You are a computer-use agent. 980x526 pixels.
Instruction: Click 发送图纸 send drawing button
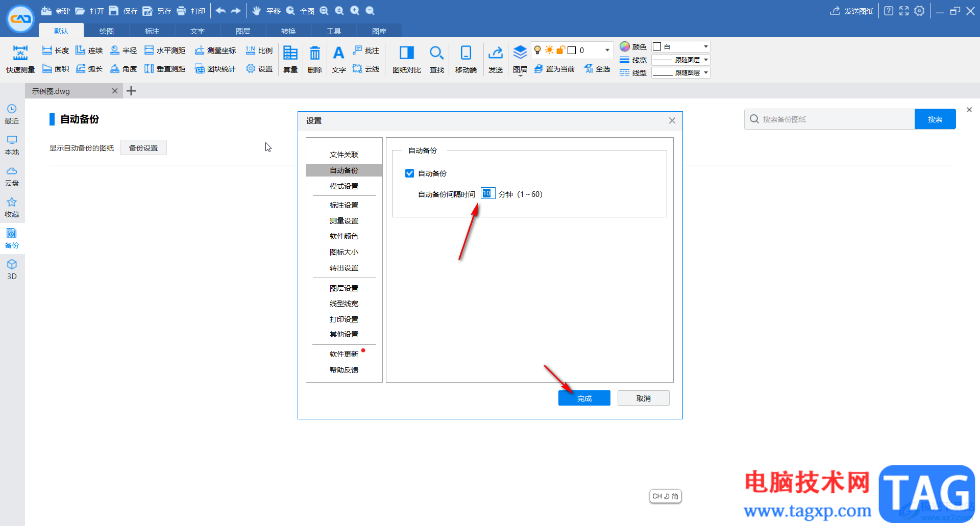(x=852, y=11)
